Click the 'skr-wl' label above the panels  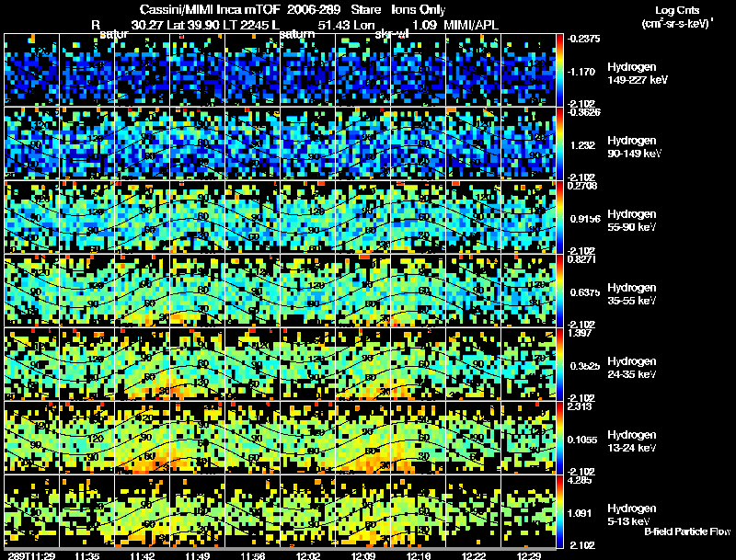(392, 34)
